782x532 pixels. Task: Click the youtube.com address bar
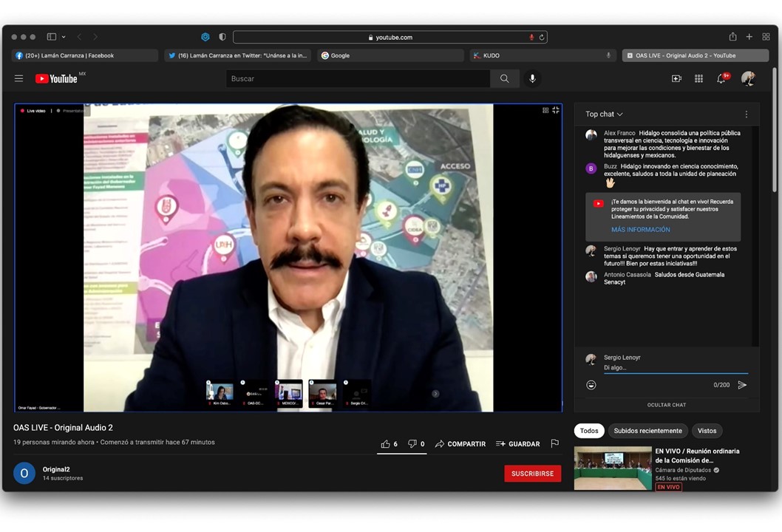[x=390, y=38]
